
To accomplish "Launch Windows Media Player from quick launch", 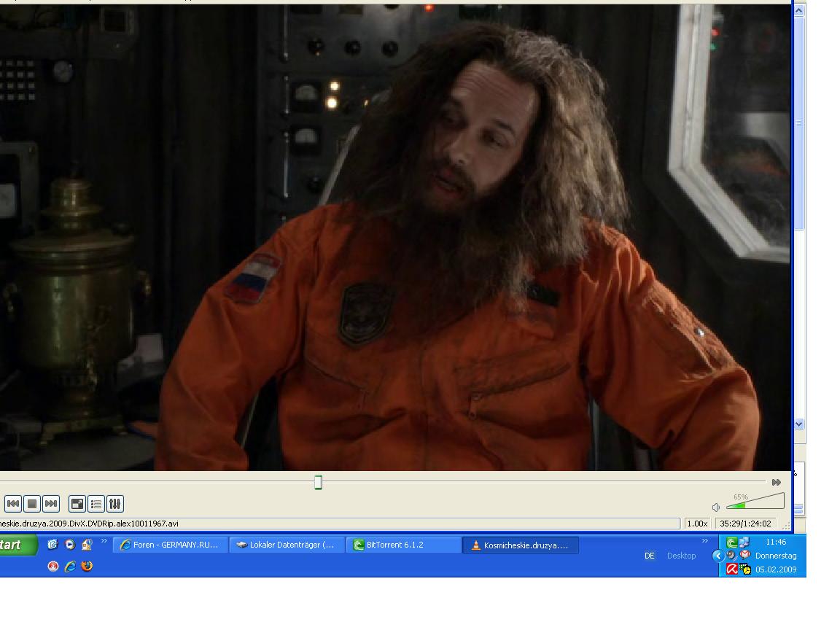I will (x=70, y=544).
